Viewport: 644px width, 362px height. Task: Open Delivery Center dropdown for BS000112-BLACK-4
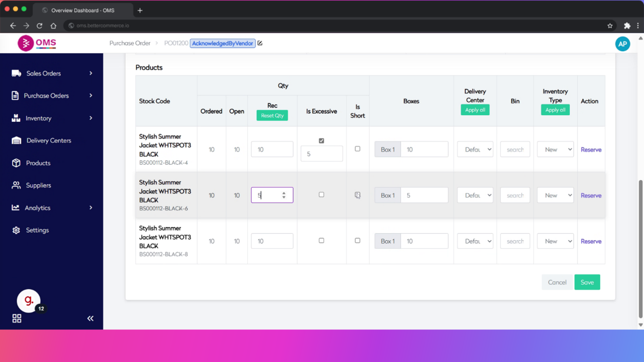tap(475, 150)
